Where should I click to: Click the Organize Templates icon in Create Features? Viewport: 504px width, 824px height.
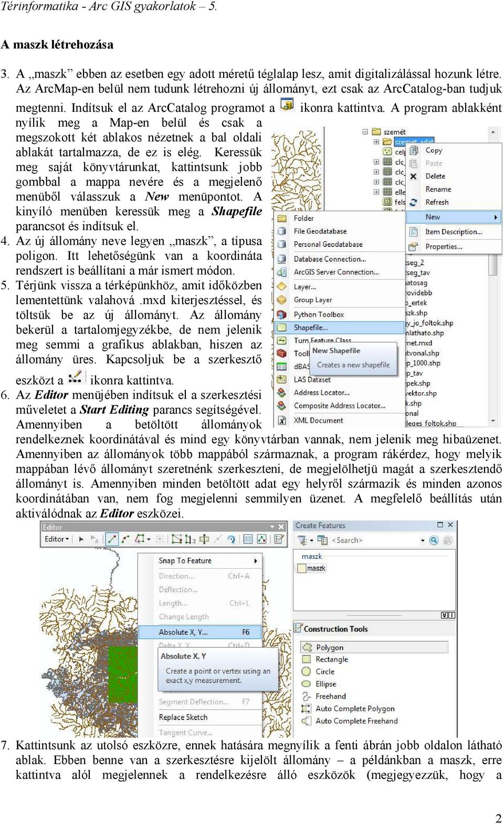pos(322,540)
